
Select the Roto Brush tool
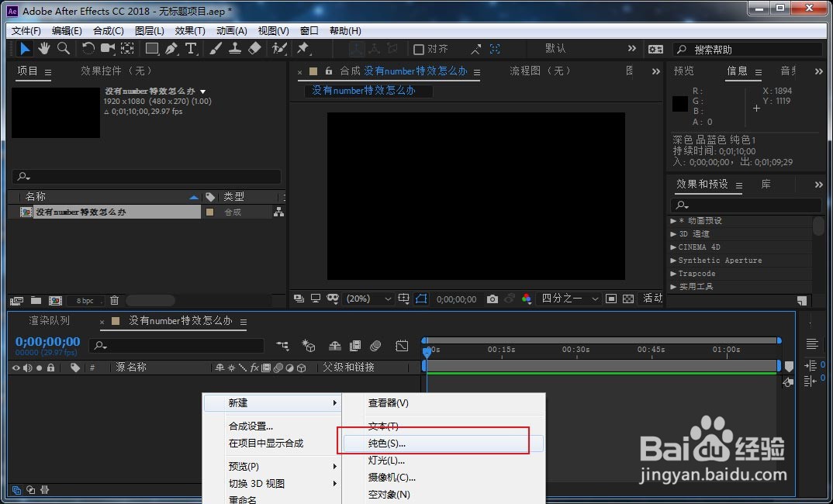[279, 49]
